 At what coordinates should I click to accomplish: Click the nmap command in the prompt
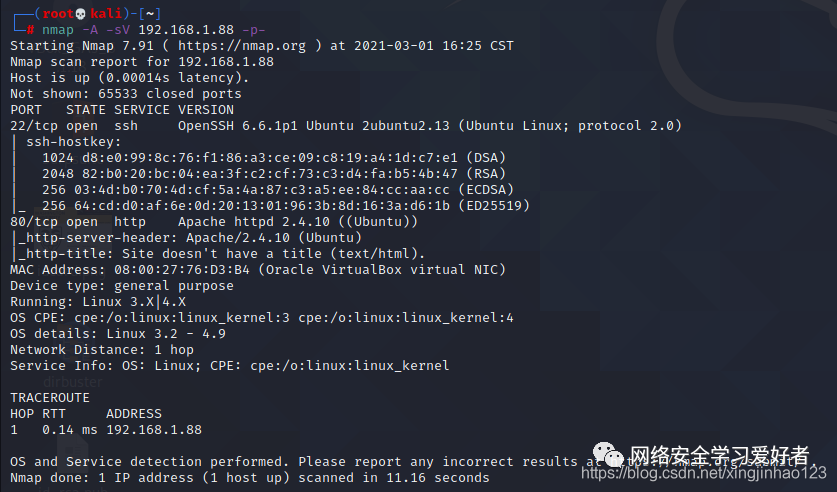click(58, 30)
